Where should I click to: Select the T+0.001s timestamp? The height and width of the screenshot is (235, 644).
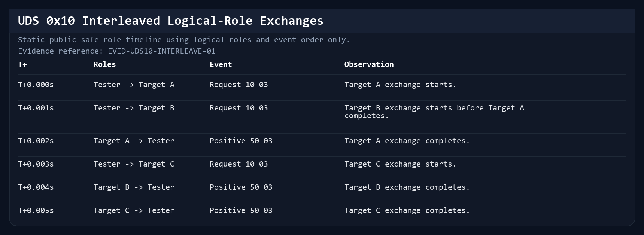click(36, 108)
